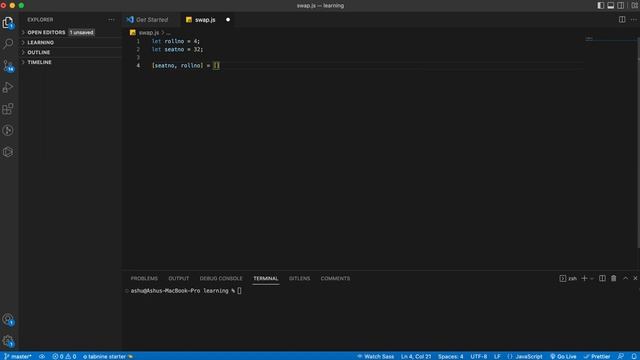Open terminal launch profile dropdown arrow

[592, 278]
